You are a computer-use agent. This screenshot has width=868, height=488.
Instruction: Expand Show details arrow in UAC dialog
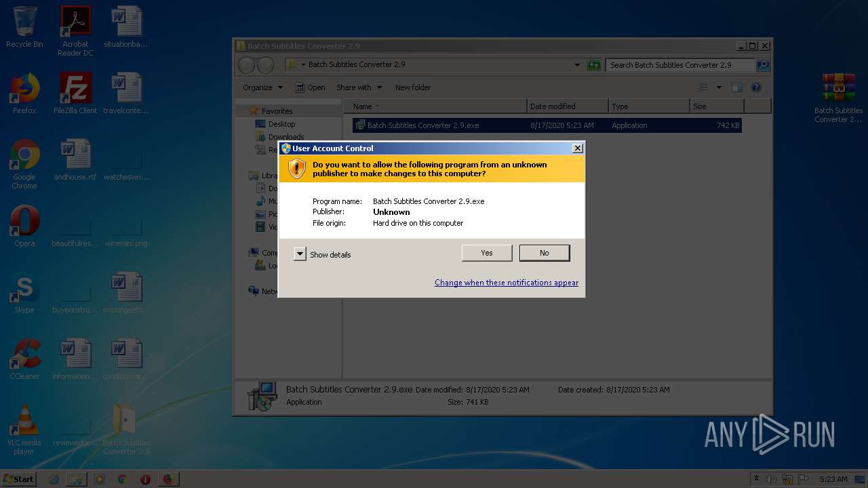coord(300,254)
